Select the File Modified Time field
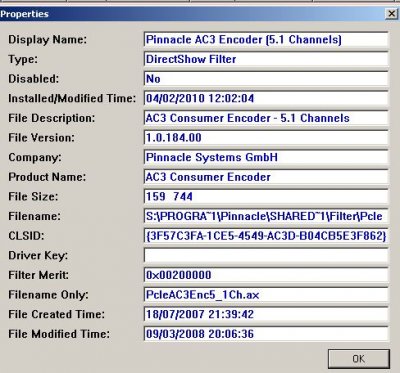The height and width of the screenshot is (373, 400). click(266, 334)
